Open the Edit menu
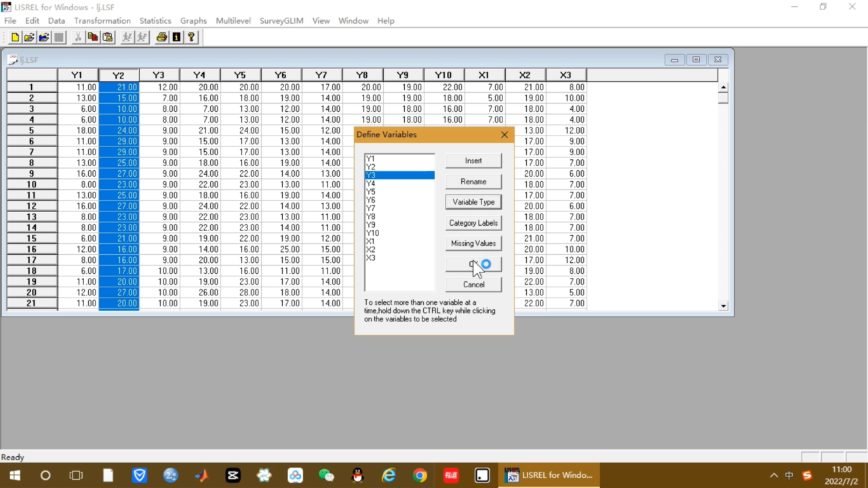The width and height of the screenshot is (868, 488). coord(32,20)
